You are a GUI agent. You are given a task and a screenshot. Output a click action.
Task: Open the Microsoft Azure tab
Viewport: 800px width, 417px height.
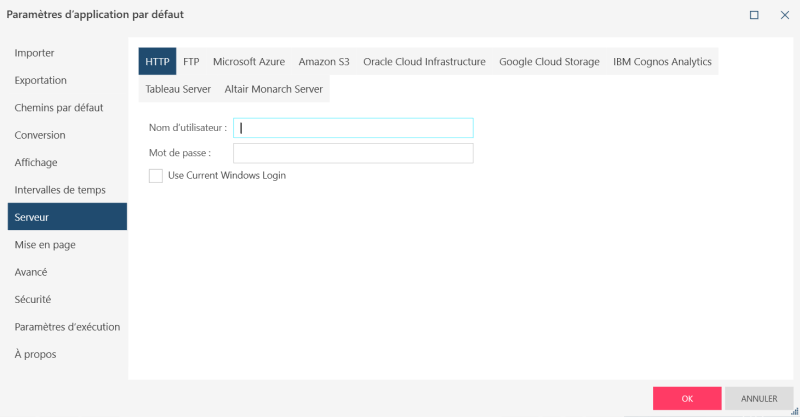pos(249,62)
